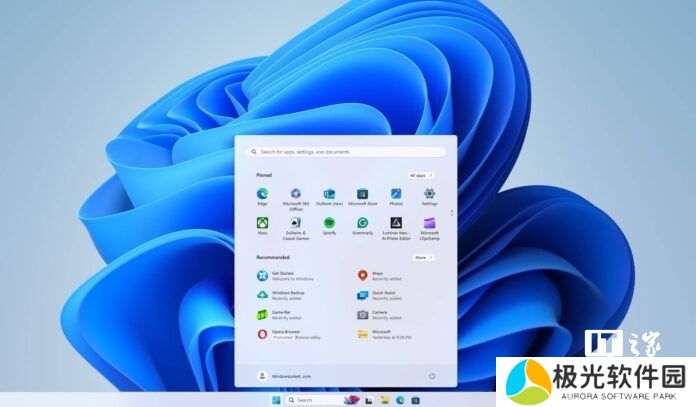This screenshot has width=696, height=407.
Task: Expand More recommended items
Action: click(x=423, y=257)
